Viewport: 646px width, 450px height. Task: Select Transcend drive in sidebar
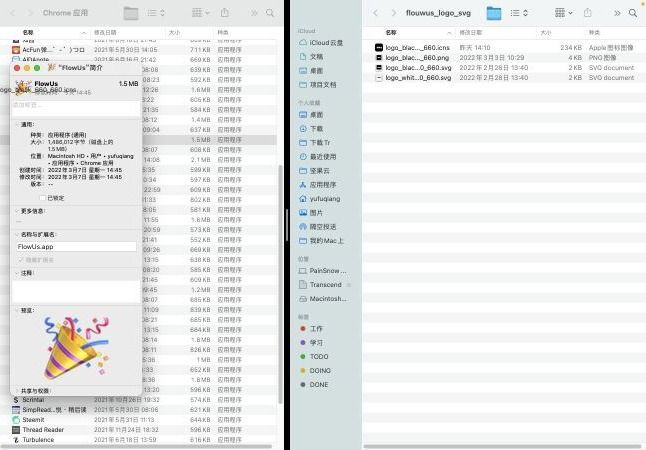pos(321,285)
